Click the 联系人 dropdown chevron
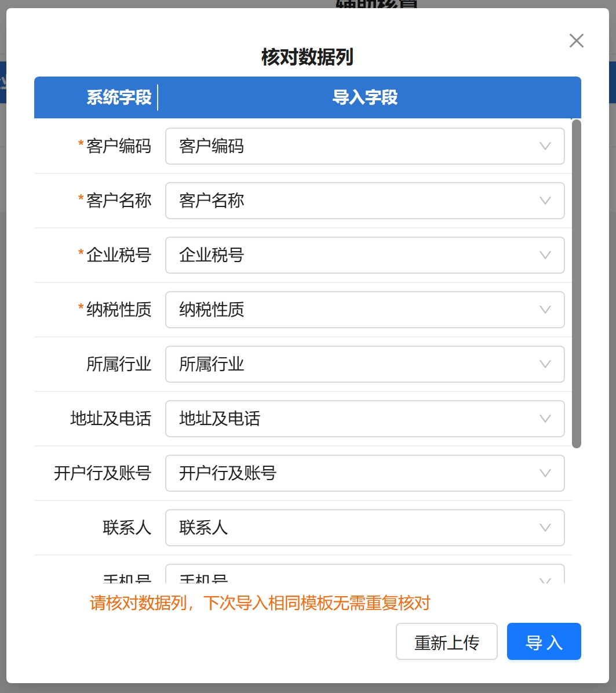The width and height of the screenshot is (616, 693). pos(545,528)
